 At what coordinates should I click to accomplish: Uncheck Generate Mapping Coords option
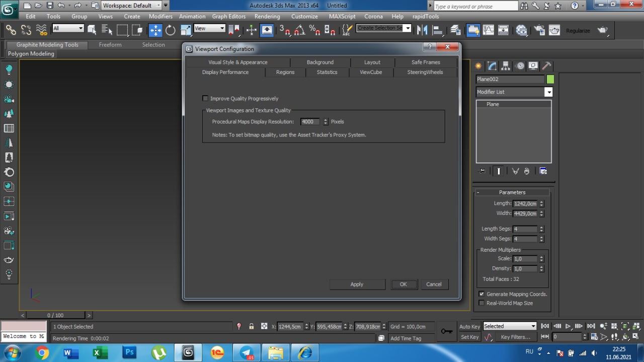[481, 294]
